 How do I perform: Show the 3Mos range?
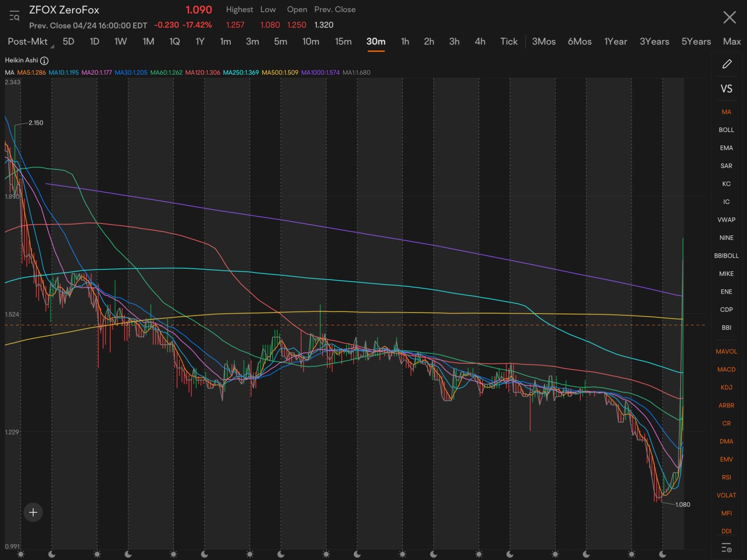(544, 42)
